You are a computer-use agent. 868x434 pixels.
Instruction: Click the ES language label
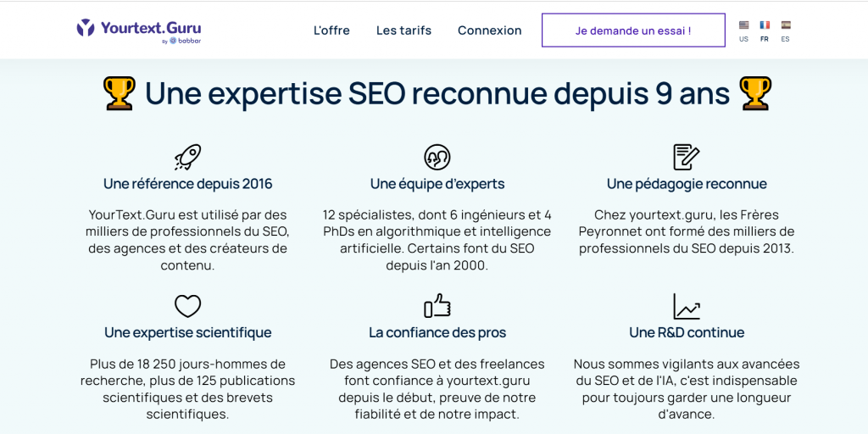pos(786,39)
